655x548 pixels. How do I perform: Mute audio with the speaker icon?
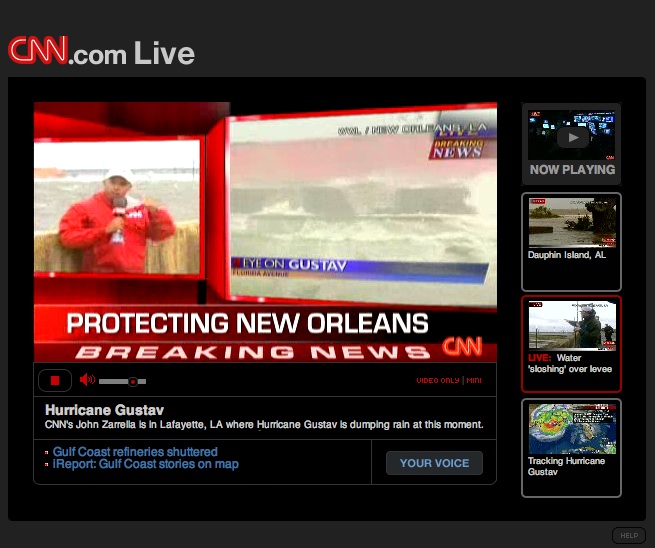(87, 380)
